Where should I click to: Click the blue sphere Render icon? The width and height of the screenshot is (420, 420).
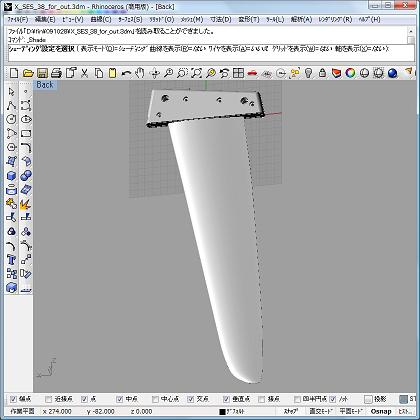[393, 73]
